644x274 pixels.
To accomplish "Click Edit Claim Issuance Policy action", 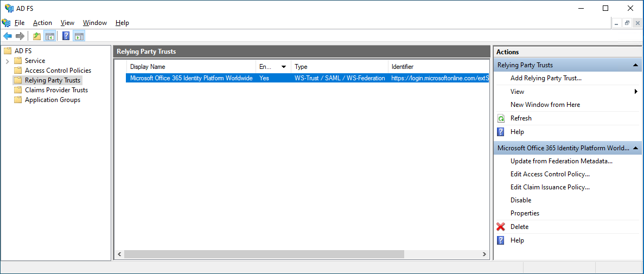I will (x=550, y=187).
